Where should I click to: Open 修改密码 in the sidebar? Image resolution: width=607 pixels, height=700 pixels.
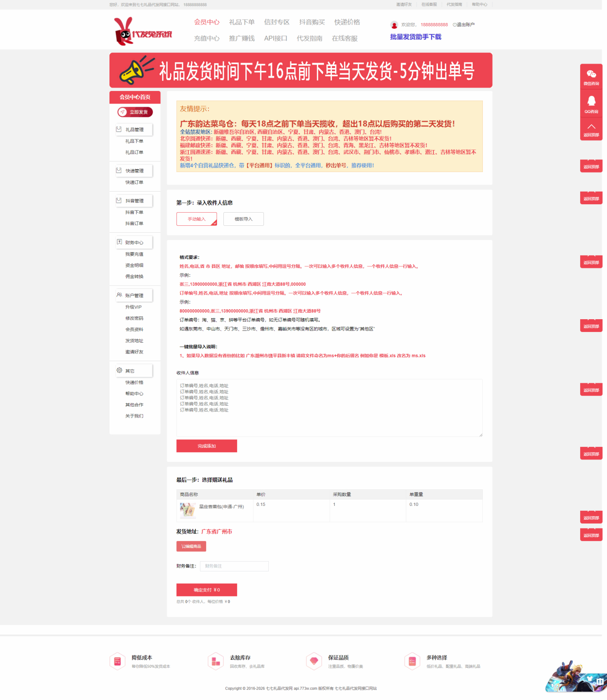(x=134, y=318)
